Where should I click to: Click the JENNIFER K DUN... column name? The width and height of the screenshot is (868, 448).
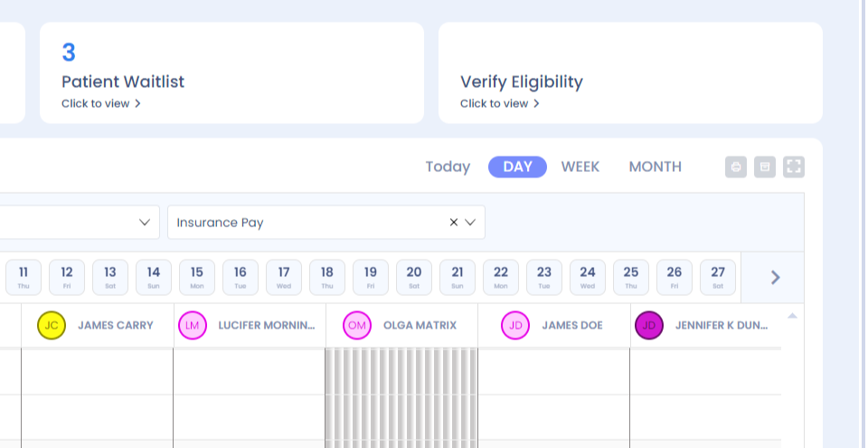click(722, 326)
